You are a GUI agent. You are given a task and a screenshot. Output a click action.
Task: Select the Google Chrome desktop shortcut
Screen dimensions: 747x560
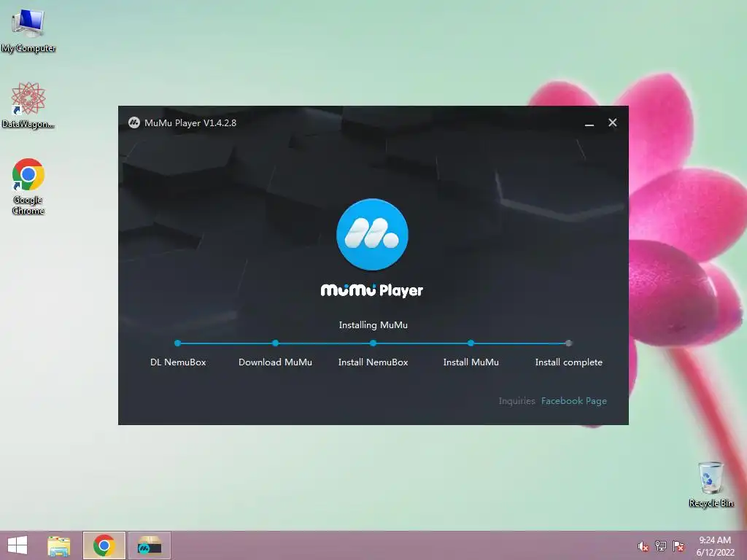tap(28, 186)
